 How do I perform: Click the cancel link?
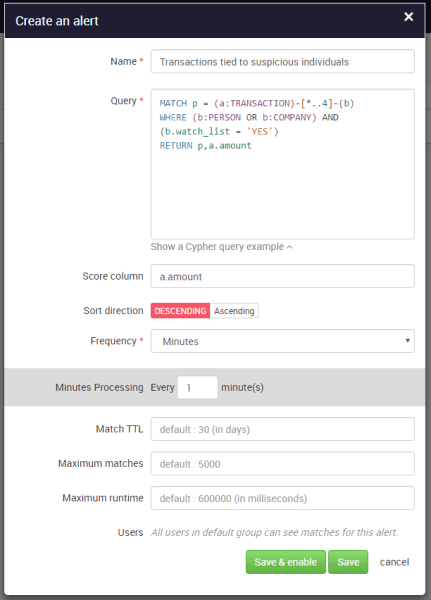tap(394, 562)
